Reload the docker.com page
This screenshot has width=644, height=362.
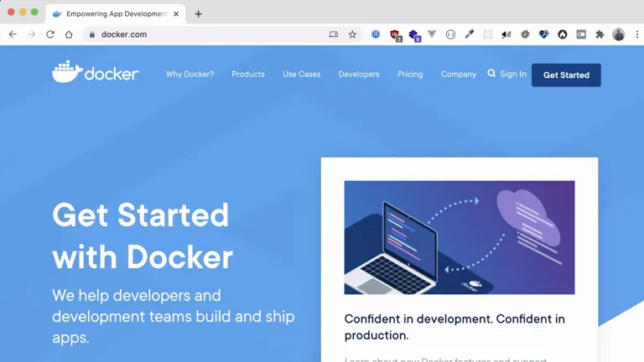(x=50, y=34)
